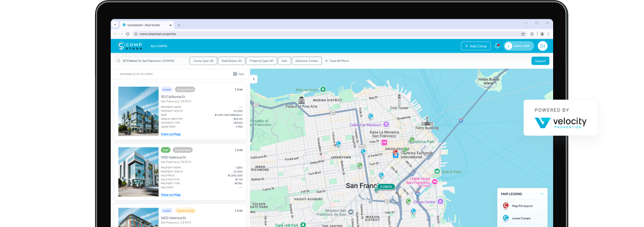Image resolution: width=644 pixels, height=227 pixels.
Task: Open the notifications bell icon
Action: [x=497, y=46]
